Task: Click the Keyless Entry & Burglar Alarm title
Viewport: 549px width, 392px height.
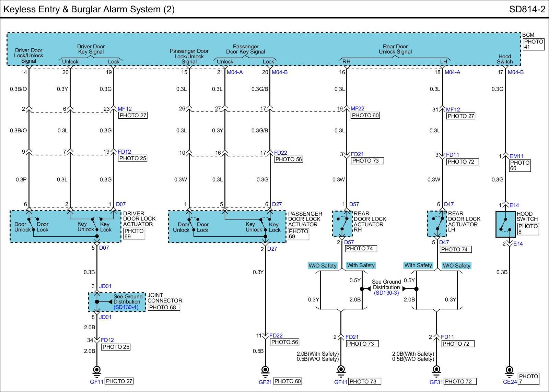Action: tap(89, 9)
